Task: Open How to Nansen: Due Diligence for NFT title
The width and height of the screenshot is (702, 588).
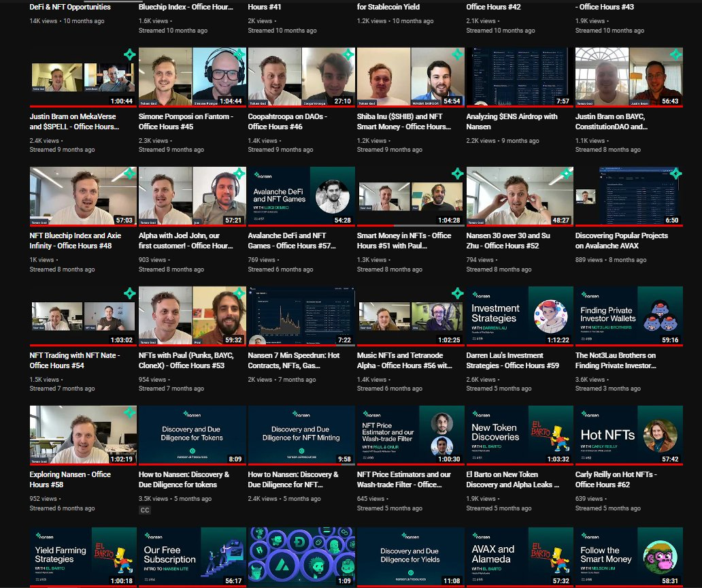Action: [x=293, y=479]
